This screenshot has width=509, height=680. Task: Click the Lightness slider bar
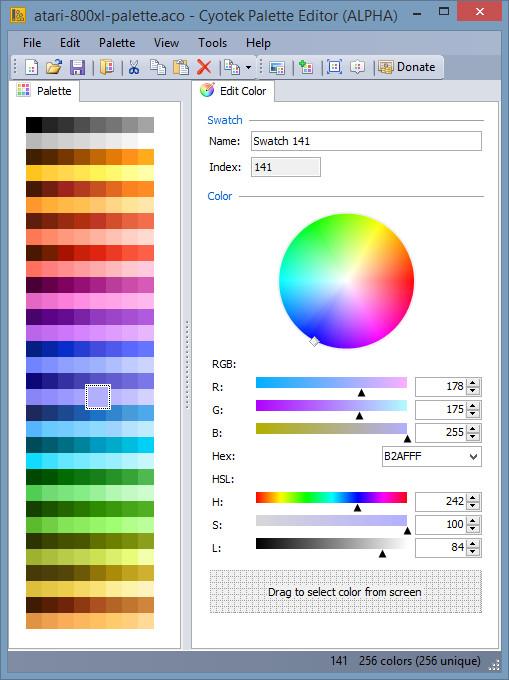point(331,543)
